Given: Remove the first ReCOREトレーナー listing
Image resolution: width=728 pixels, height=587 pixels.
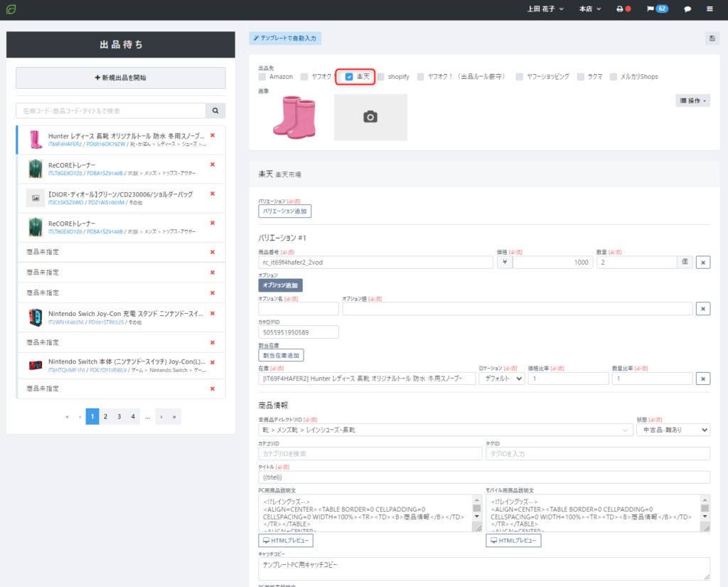Looking at the screenshot, I should tap(213, 164).
